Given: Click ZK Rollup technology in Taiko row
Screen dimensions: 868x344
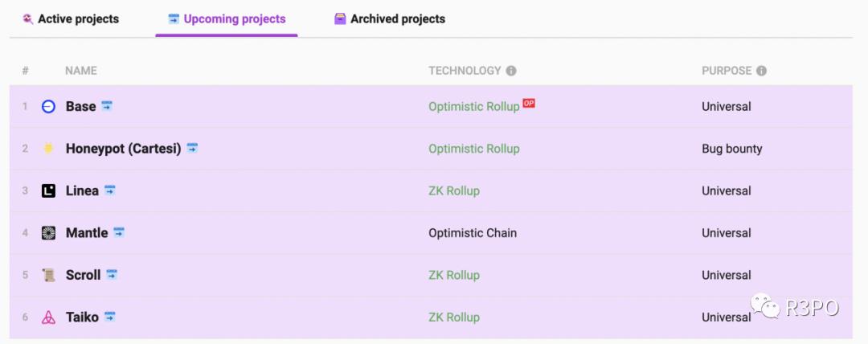Looking at the screenshot, I should [454, 317].
